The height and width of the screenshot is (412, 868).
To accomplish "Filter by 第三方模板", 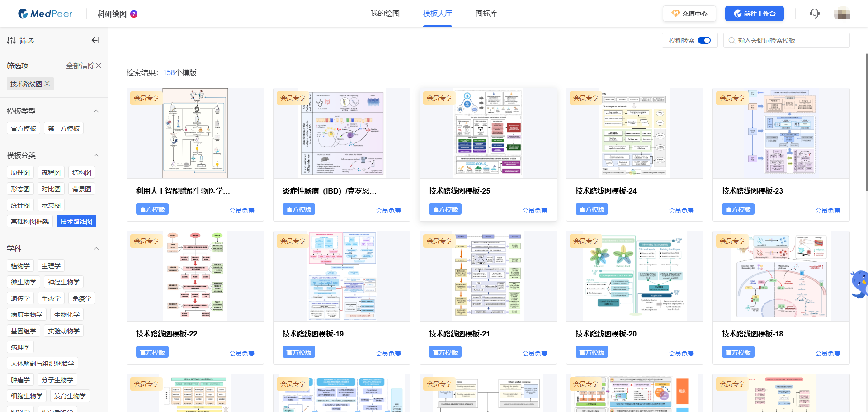I will click(x=64, y=128).
